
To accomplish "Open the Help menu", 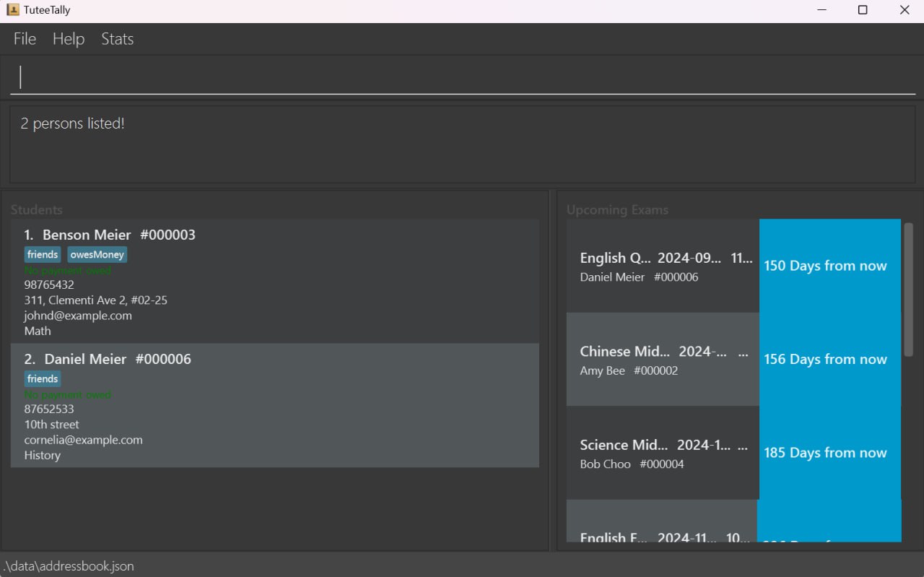I will [69, 39].
